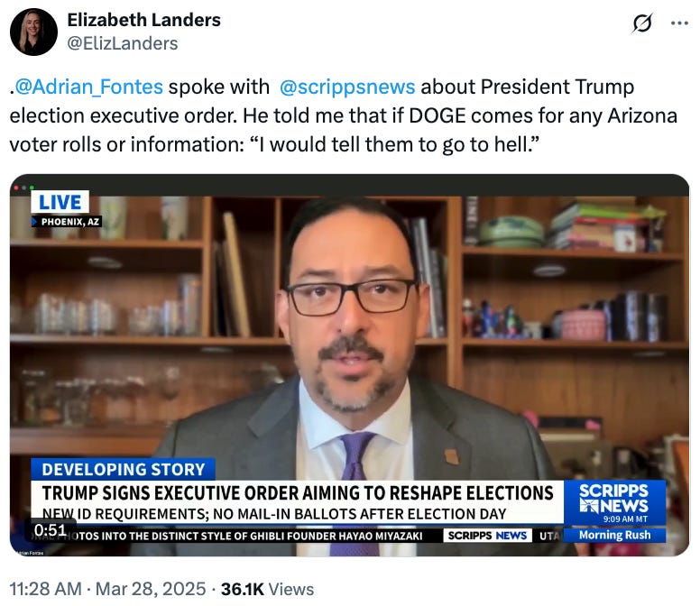
Task: Click the DEVELOPING STORY banner
Action: (x=124, y=470)
